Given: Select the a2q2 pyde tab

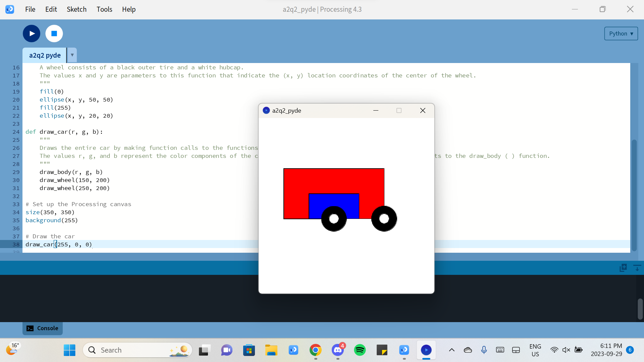Looking at the screenshot, I should 45,55.
